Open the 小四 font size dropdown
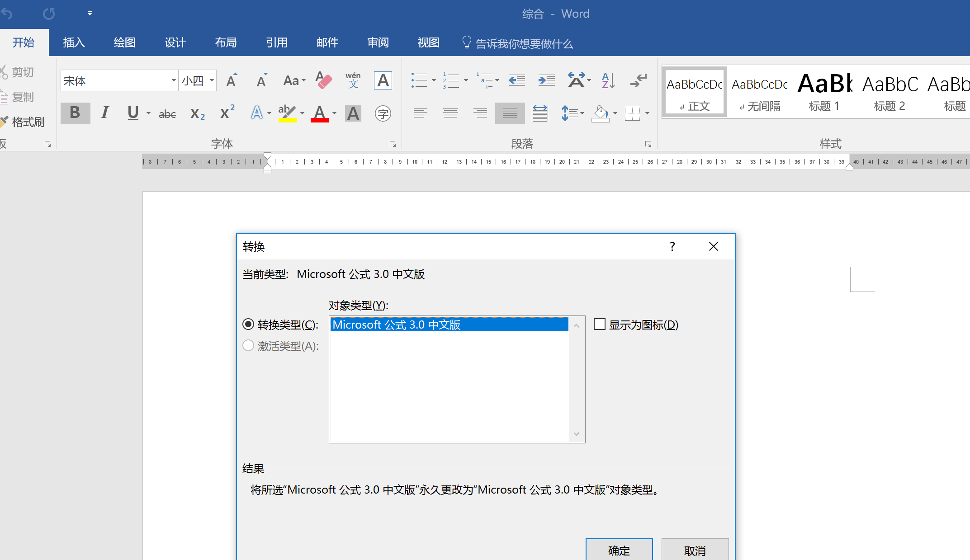Screen dimensions: 970x560 [212, 80]
